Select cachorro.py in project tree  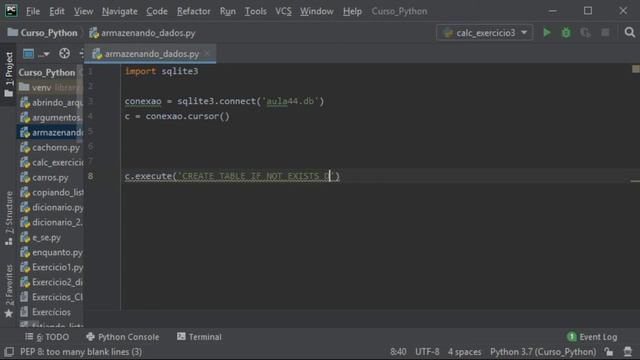[50, 147]
